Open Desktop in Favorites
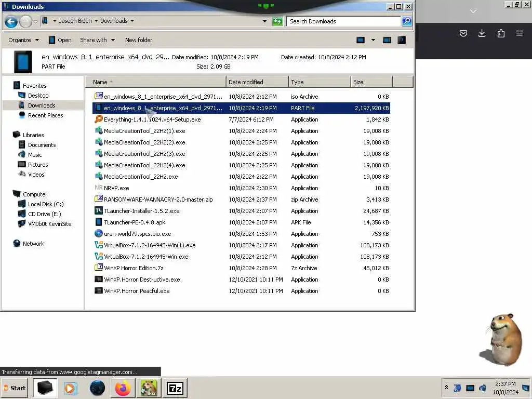 [38, 96]
